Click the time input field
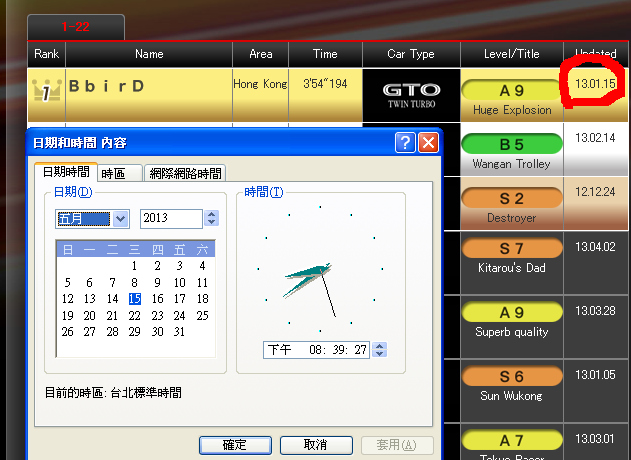Image resolution: width=631 pixels, height=460 pixels. pyautogui.click(x=315, y=350)
